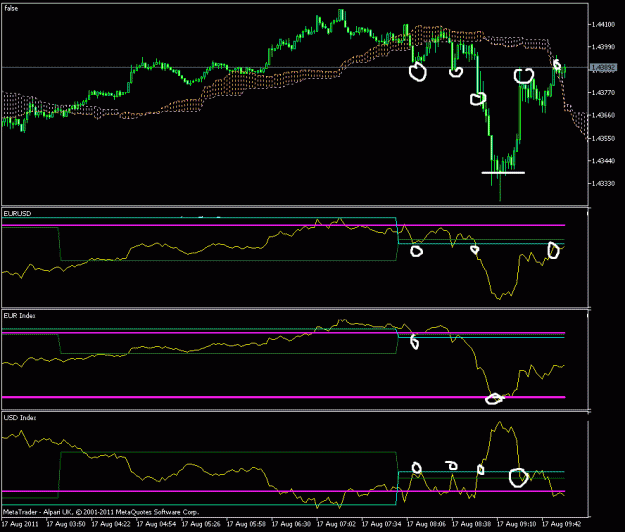625x532 pixels.
Task: Click the '17 Aug 06:30' time label
Action: click(x=291, y=524)
